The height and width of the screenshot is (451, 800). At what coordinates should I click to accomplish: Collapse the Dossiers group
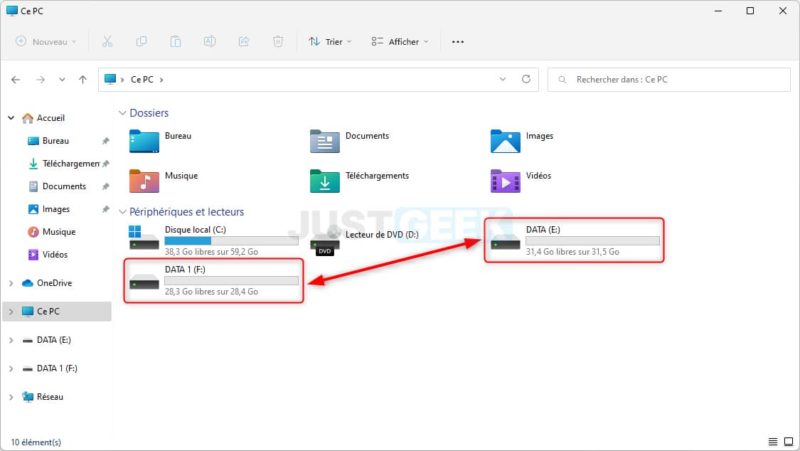coord(122,113)
